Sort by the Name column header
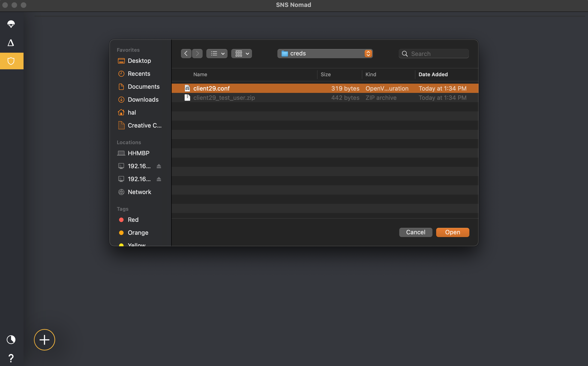Viewport: 588px width, 366px height. (x=200, y=74)
